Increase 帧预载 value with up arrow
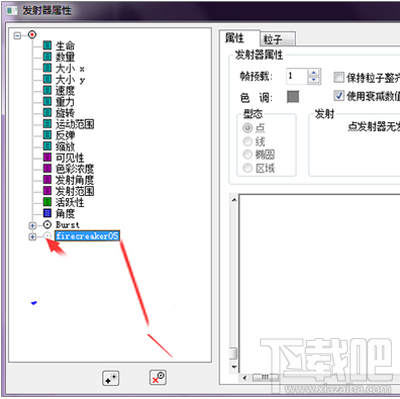The image size is (400, 399). [x=313, y=72]
